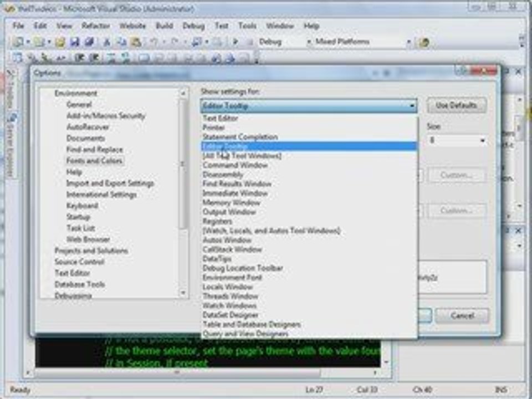The image size is (532, 399).
Task: Select Text Editor in the dropdown list
Action: point(309,118)
